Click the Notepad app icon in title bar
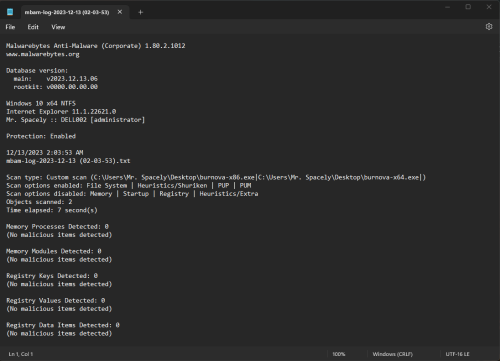The height and width of the screenshot is (361, 500). (10, 12)
